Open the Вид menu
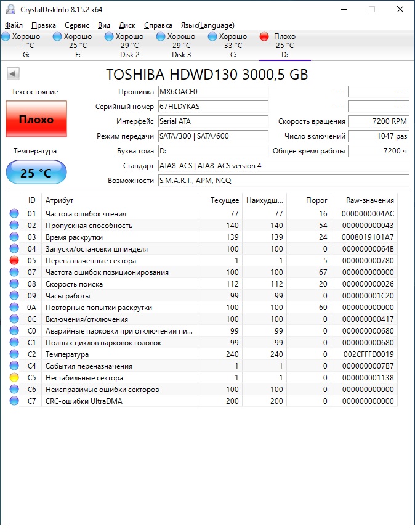The image size is (415, 532). (104, 25)
